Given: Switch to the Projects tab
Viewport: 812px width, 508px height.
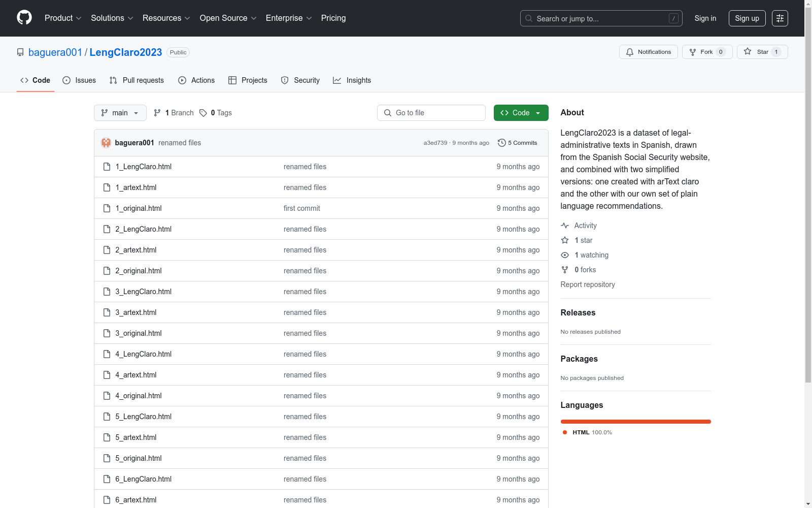Looking at the screenshot, I should (248, 80).
